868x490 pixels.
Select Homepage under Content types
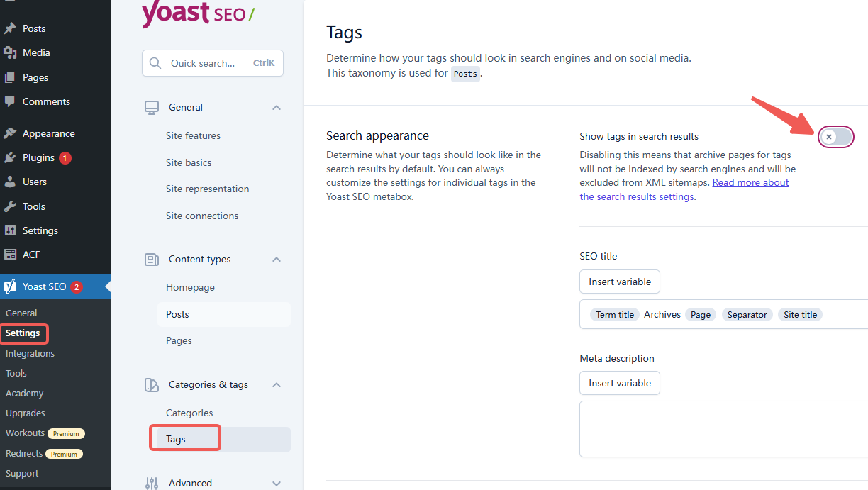(x=190, y=287)
